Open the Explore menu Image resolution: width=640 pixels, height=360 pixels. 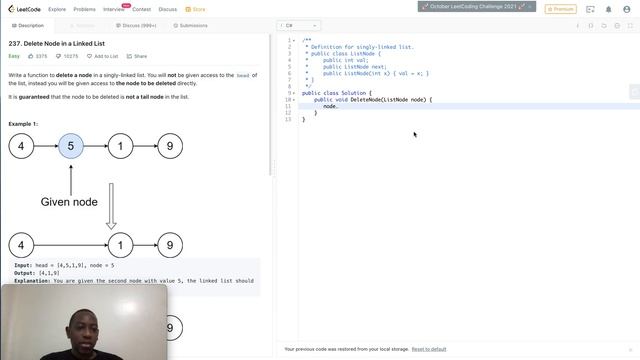pyautogui.click(x=57, y=9)
